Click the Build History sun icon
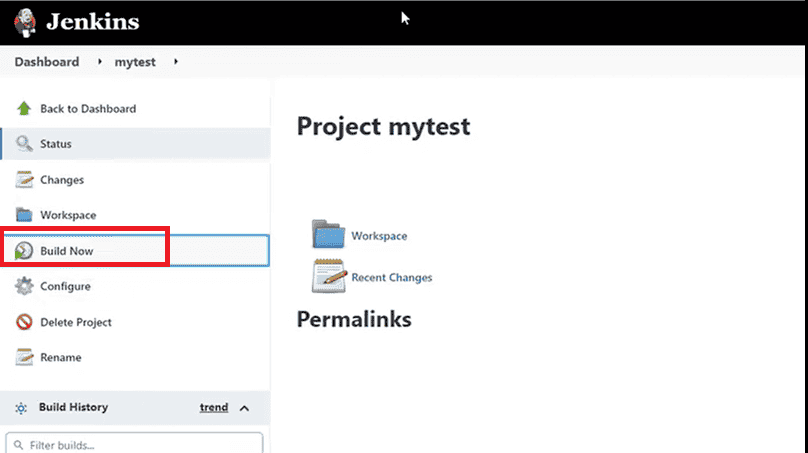808x453 pixels. click(22, 408)
